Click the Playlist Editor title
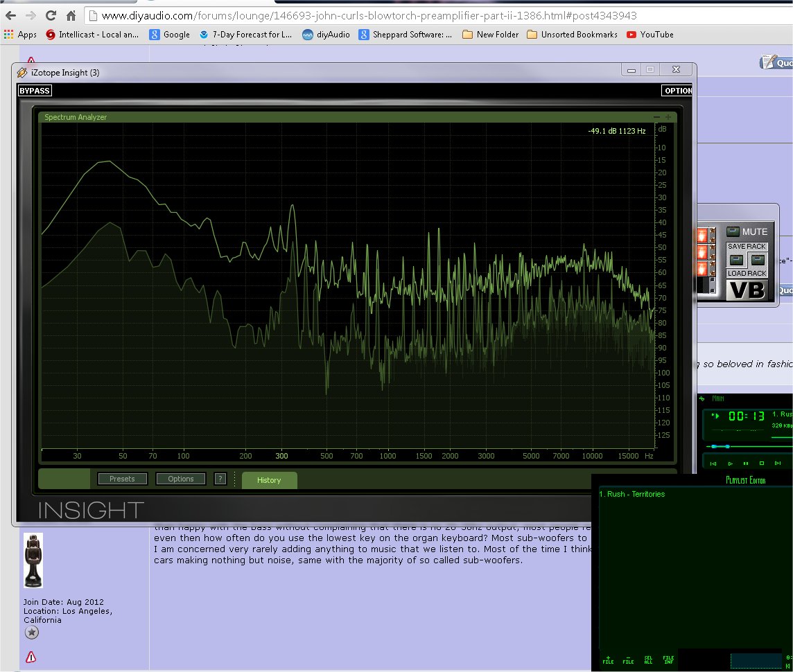Image resolution: width=793 pixels, height=672 pixels. click(x=745, y=480)
